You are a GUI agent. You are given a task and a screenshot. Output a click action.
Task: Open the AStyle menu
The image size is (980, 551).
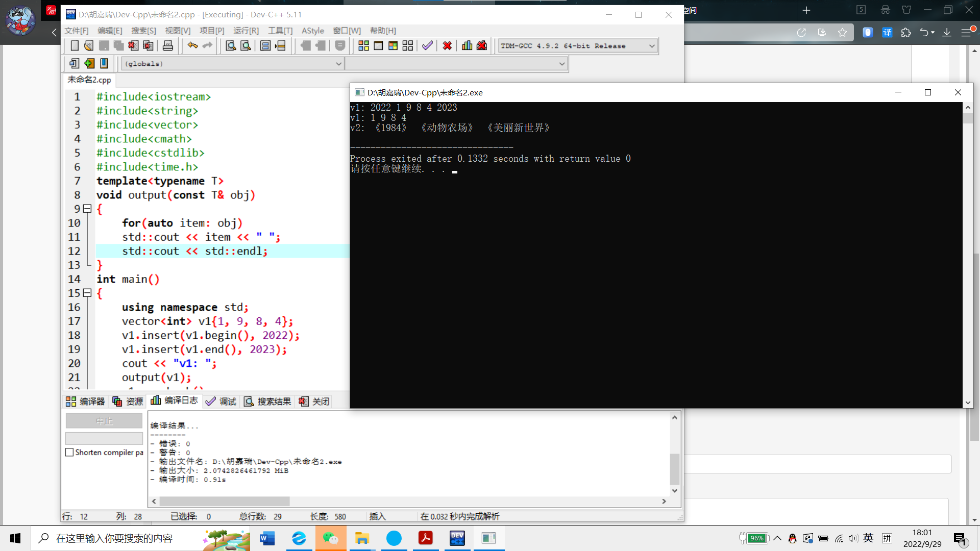coord(312,31)
